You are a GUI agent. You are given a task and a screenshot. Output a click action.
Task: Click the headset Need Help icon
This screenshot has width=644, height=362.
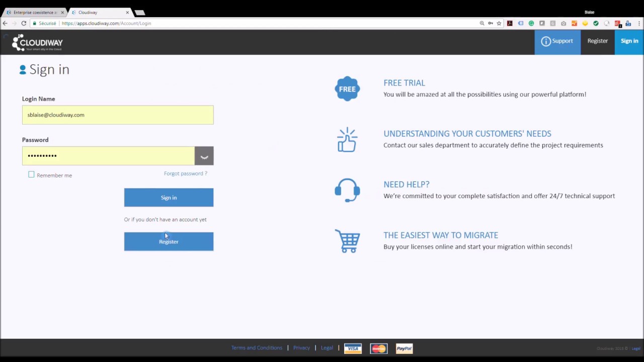point(347,191)
